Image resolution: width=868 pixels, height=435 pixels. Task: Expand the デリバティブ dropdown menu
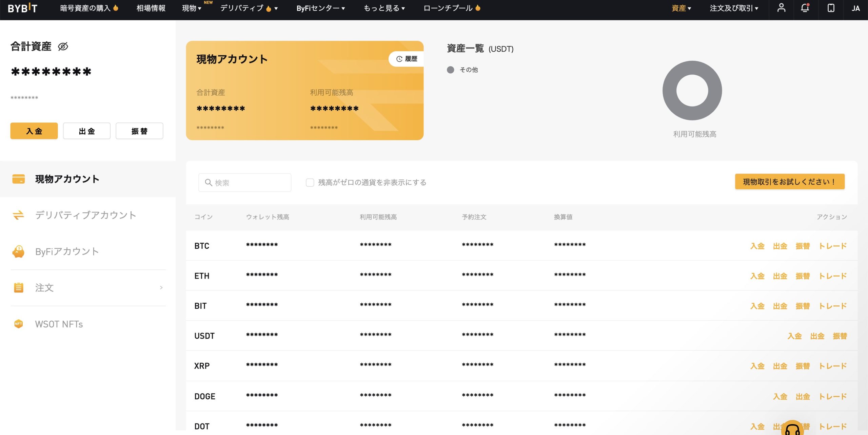249,8
